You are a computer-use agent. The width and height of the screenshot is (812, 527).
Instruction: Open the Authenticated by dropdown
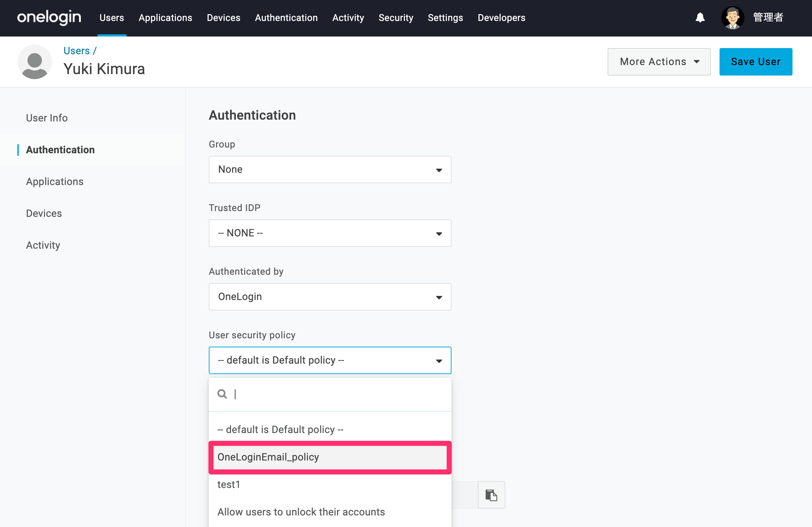point(330,297)
